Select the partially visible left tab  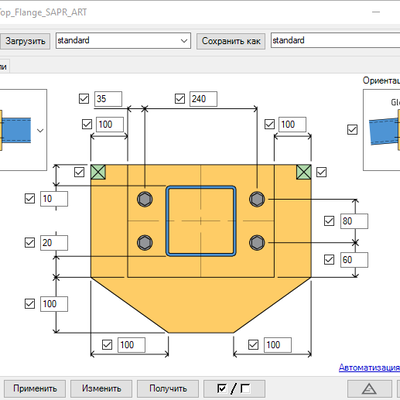tap(4, 66)
